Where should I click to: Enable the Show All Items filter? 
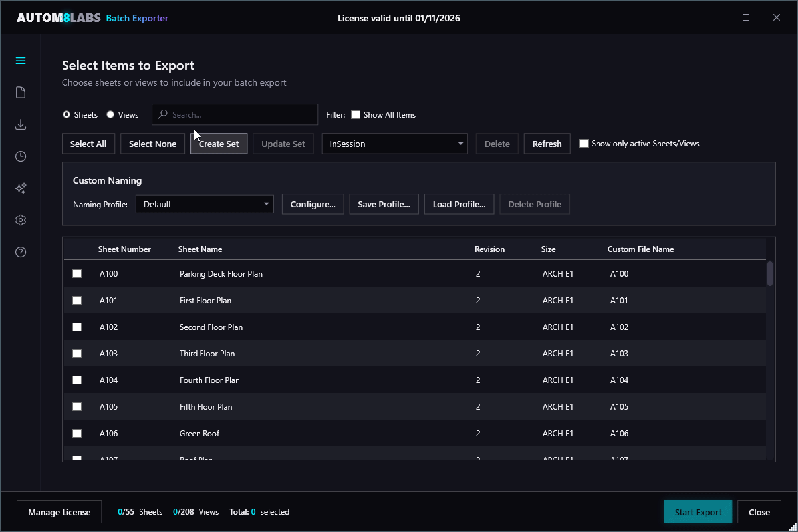tap(355, 114)
